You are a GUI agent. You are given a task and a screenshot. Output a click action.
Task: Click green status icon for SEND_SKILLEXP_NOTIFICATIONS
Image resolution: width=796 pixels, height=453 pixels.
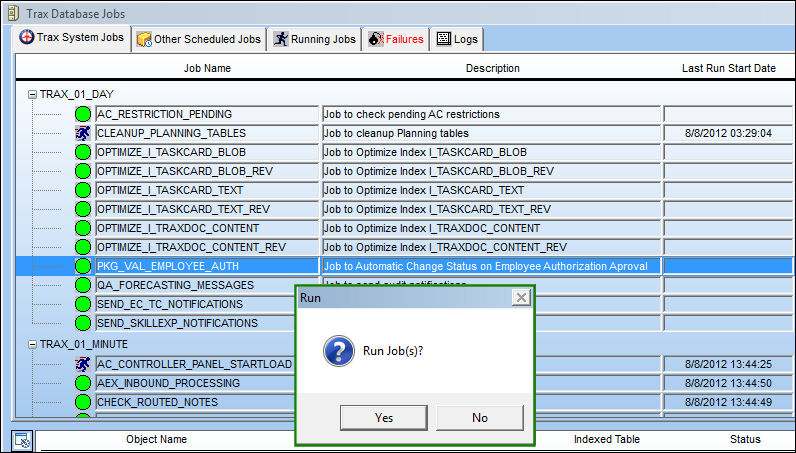[x=83, y=323]
